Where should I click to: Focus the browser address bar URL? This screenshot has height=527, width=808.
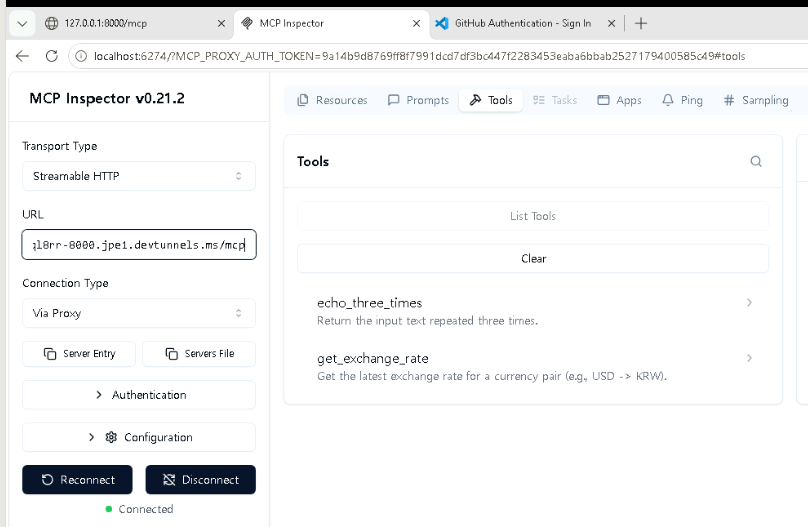coord(419,56)
